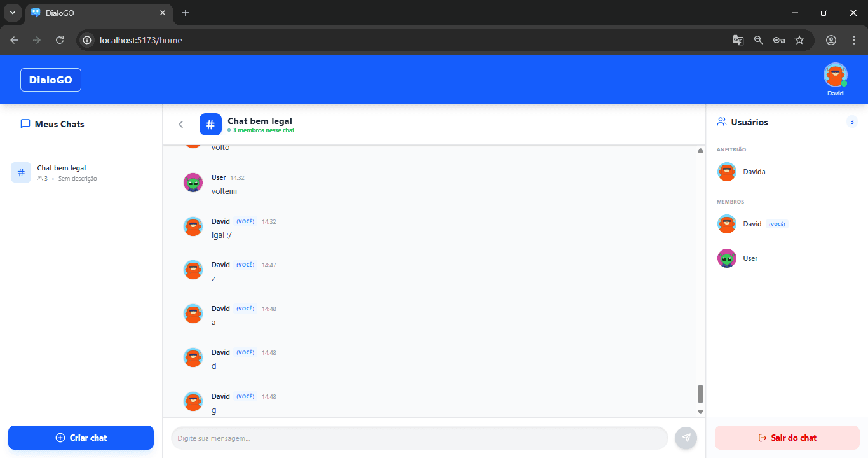Click the send message paper plane icon
Viewport: 868px width, 458px height.
click(686, 438)
